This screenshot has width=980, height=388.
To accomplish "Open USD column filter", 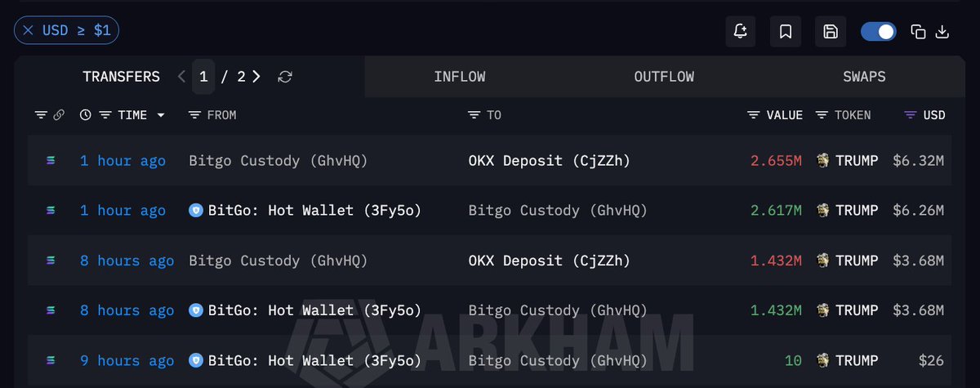I will click(x=911, y=115).
